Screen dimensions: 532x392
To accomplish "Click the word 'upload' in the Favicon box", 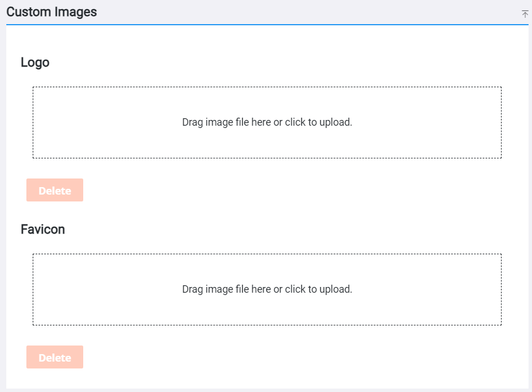I will coord(335,289).
